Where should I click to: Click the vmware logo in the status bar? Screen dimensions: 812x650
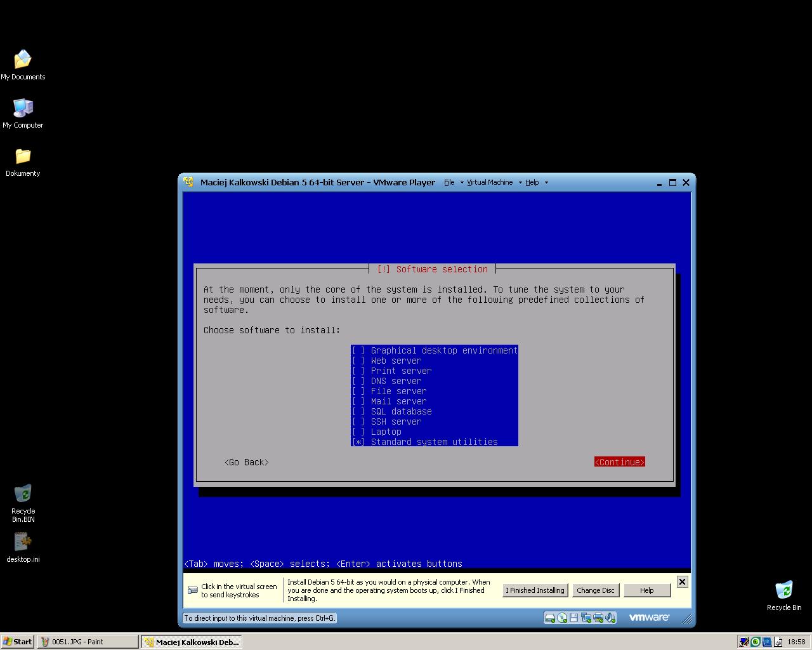click(x=649, y=617)
